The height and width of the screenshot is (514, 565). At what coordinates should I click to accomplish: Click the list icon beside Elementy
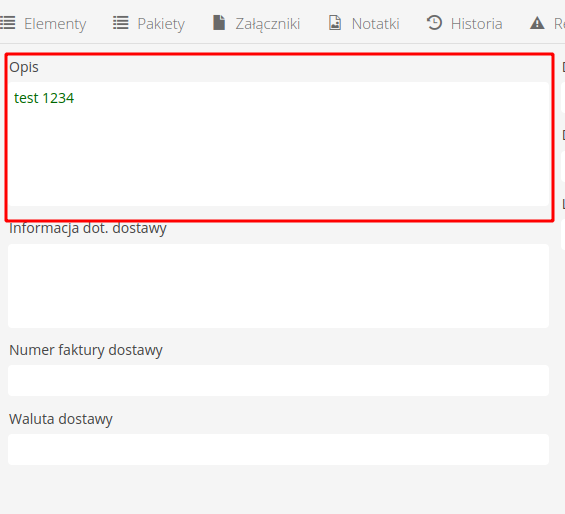(x=7, y=23)
